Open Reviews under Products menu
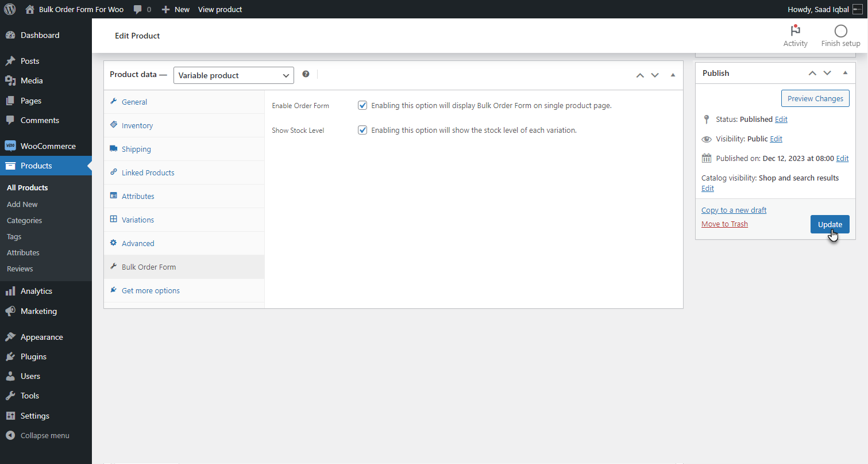 (x=20, y=269)
